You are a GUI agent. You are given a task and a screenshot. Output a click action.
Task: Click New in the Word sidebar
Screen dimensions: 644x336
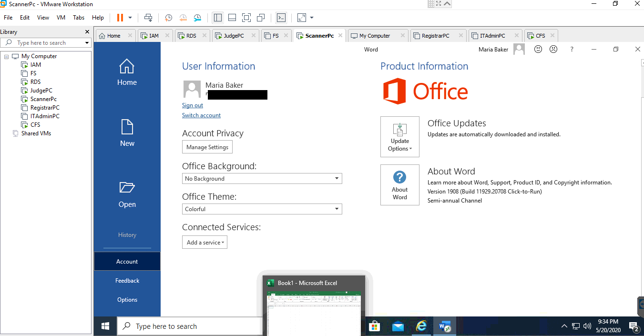127,133
